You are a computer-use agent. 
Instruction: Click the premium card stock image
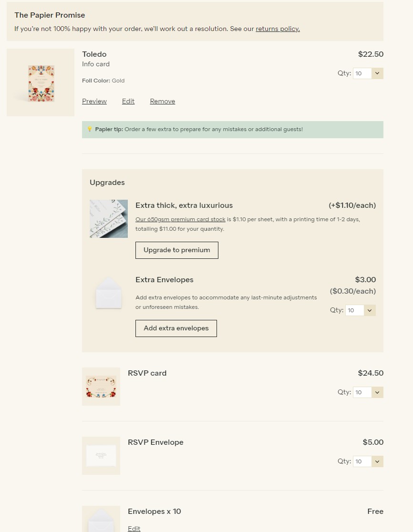pyautogui.click(x=109, y=218)
